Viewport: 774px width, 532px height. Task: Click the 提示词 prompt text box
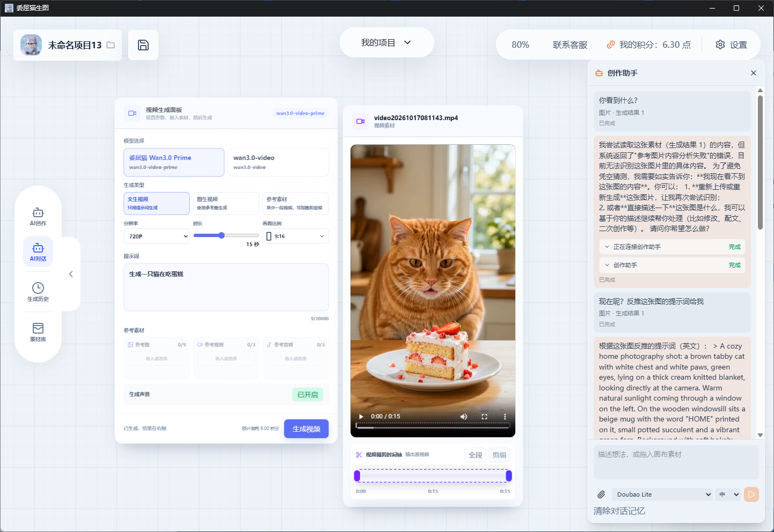[226, 287]
